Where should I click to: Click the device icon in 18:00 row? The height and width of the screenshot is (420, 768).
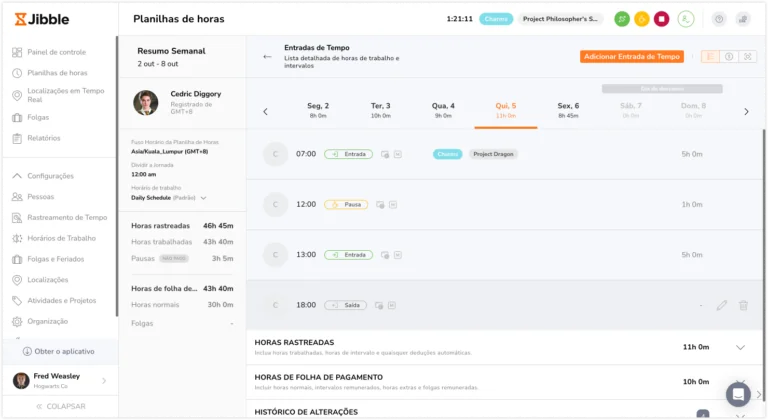pyautogui.click(x=379, y=305)
